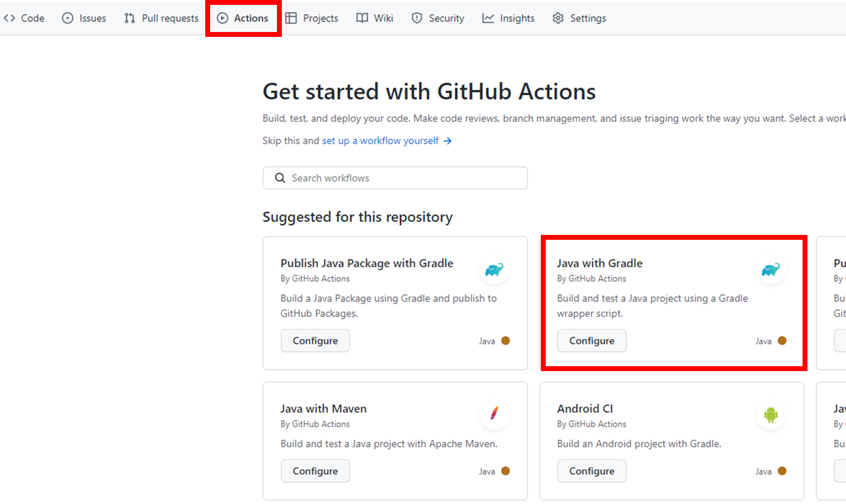Configure Publish Java Package with Gradle workflow
846x504 pixels.
tap(315, 341)
